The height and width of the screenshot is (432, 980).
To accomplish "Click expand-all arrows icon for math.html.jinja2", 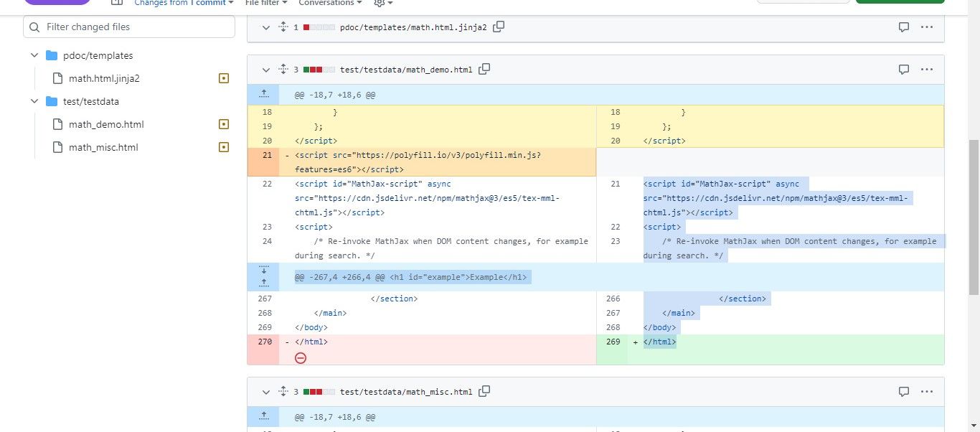I will pos(283,27).
